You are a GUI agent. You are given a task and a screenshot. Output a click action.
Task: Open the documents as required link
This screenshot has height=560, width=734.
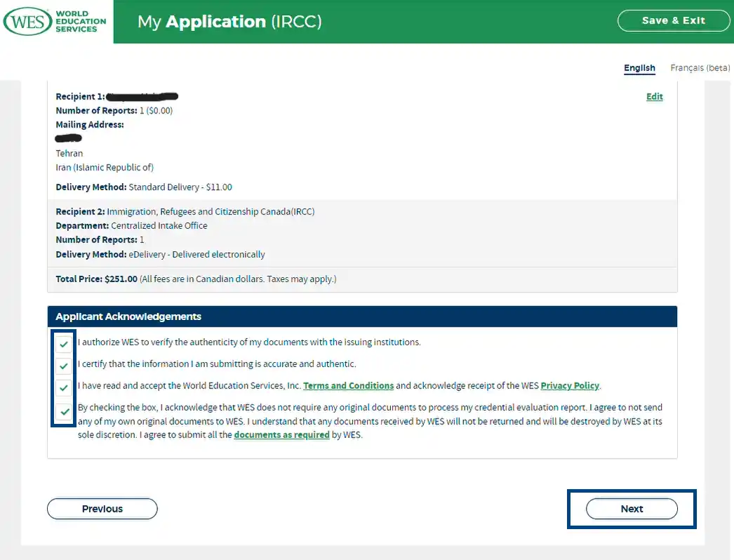282,434
